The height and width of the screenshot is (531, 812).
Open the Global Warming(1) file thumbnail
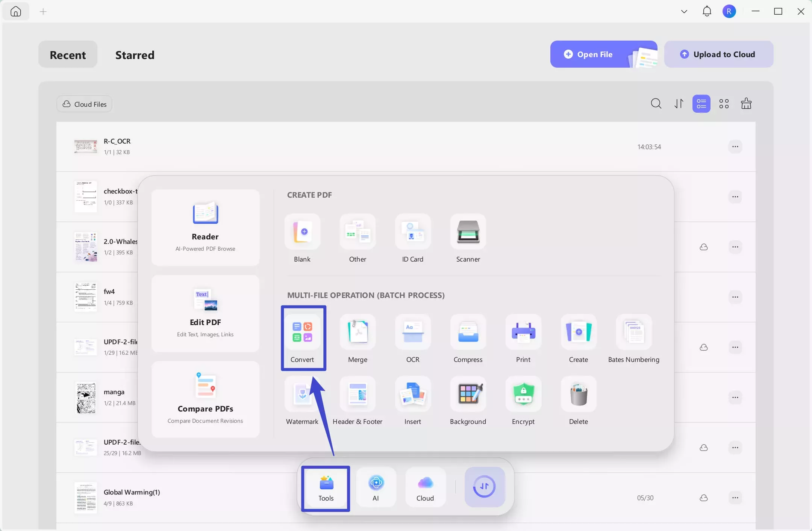pos(86,498)
